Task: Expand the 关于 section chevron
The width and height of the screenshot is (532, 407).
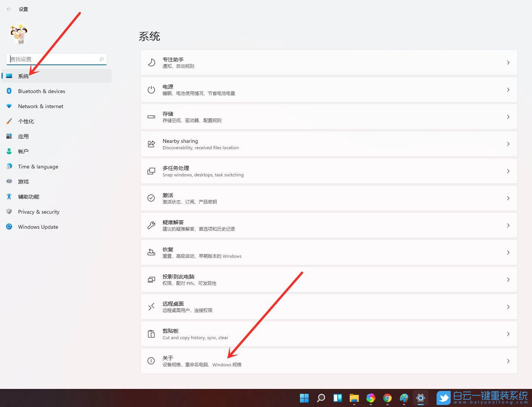Action: pyautogui.click(x=508, y=361)
